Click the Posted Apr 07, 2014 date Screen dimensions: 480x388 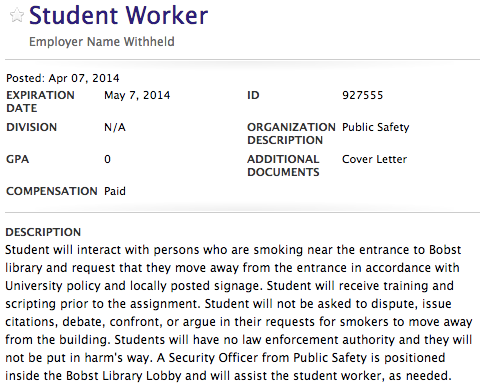(63, 78)
